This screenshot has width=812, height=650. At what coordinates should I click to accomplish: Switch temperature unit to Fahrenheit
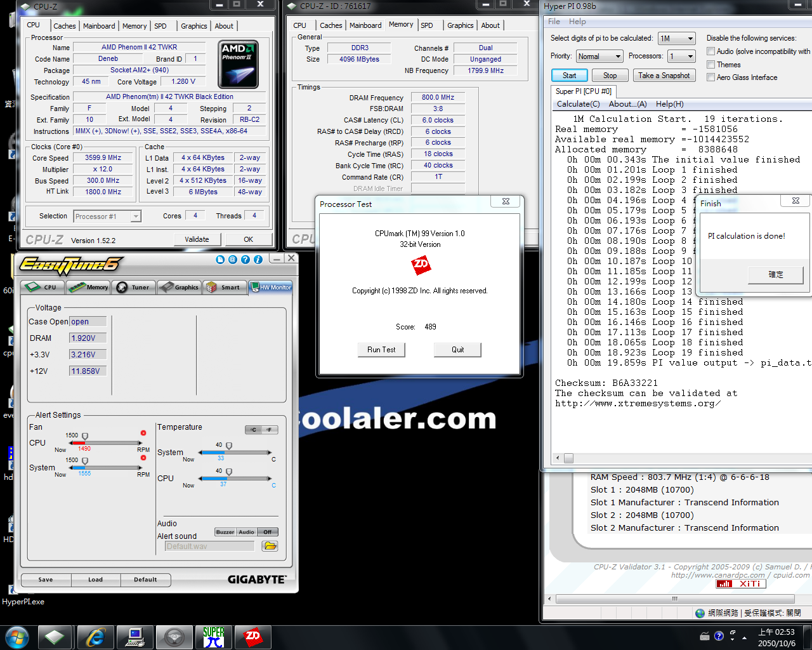coord(270,430)
